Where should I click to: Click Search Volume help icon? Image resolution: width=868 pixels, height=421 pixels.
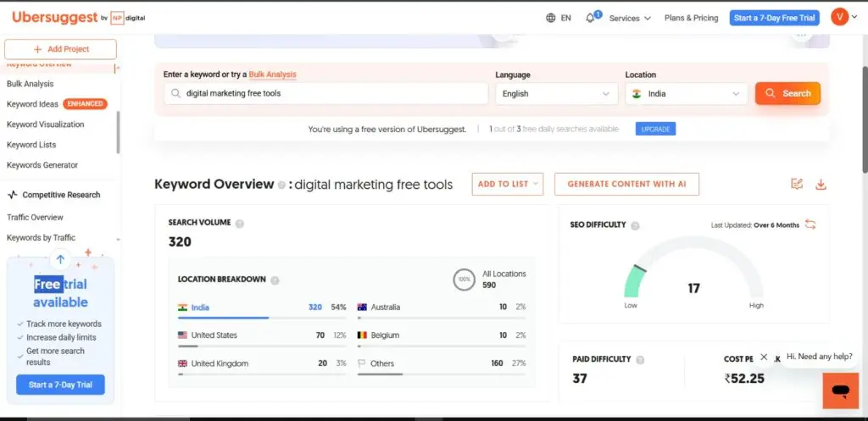(x=240, y=224)
